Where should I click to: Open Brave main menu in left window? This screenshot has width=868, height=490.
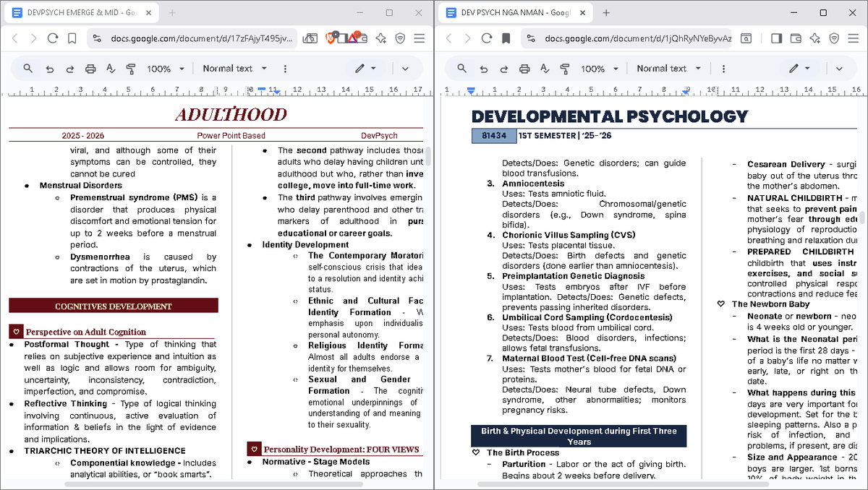click(420, 38)
